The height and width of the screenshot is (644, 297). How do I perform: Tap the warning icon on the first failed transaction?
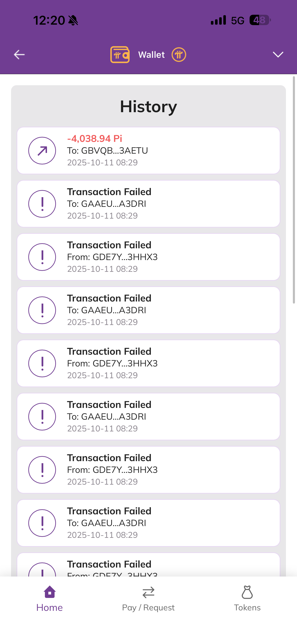[42, 204]
